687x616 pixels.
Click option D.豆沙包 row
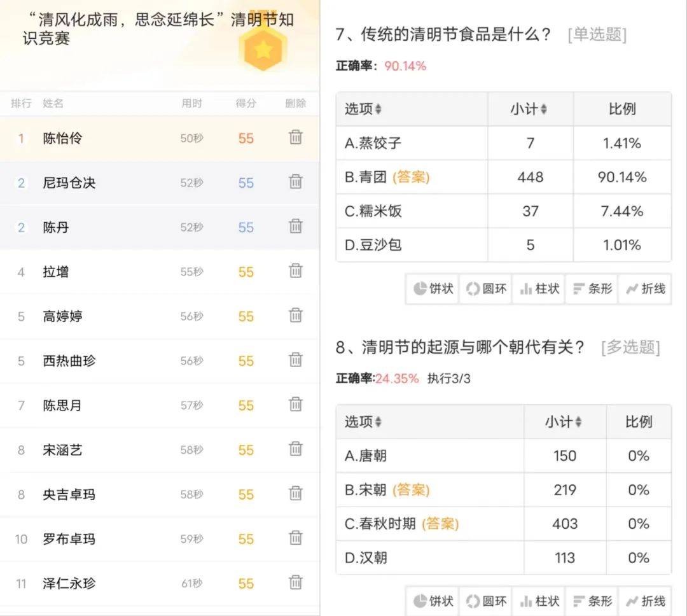(x=503, y=244)
